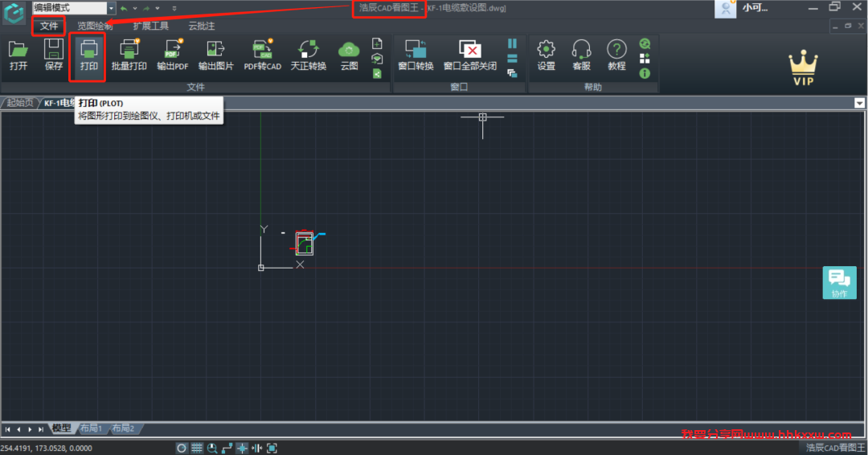Image resolution: width=868 pixels, height=455 pixels.
Task: Save the drawing using 保存 icon
Action: pos(53,55)
